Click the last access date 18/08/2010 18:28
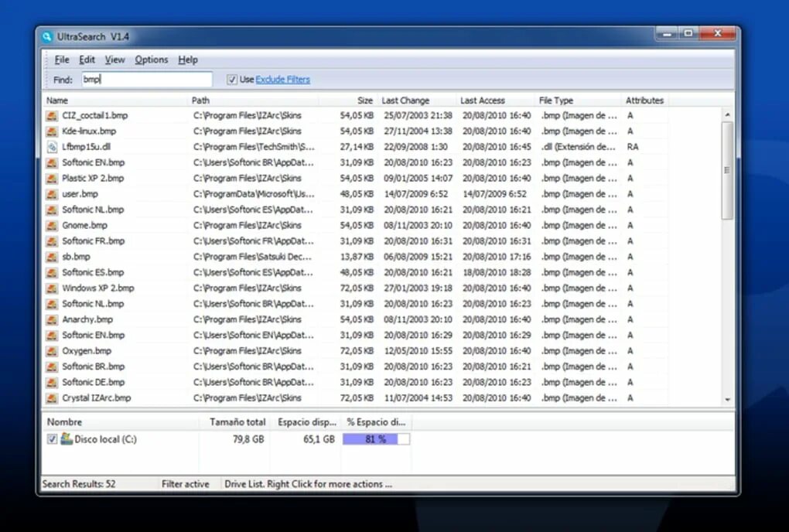 tap(497, 272)
